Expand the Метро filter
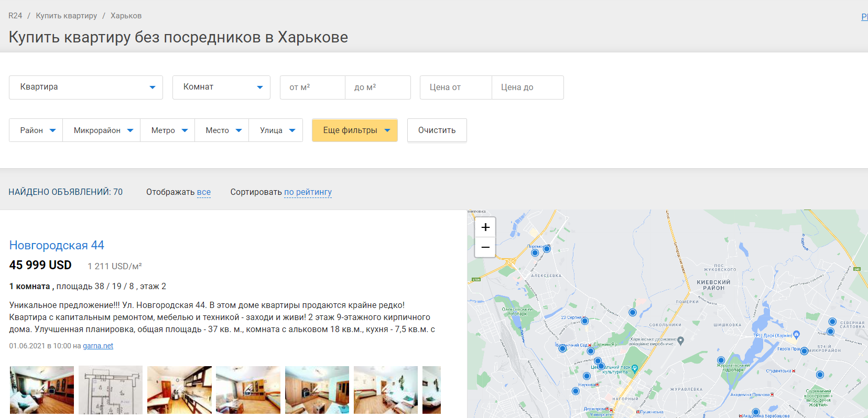Viewport: 868px width, 418px height. click(x=168, y=130)
